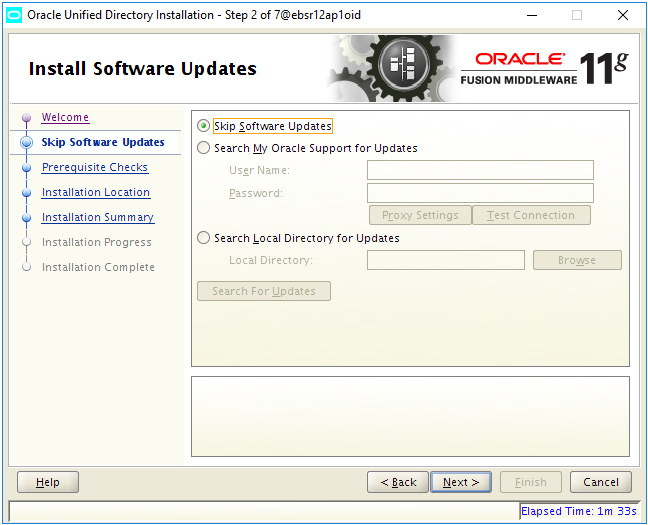Click the Local Directory text field
The height and width of the screenshot is (525, 648).
[446, 260]
